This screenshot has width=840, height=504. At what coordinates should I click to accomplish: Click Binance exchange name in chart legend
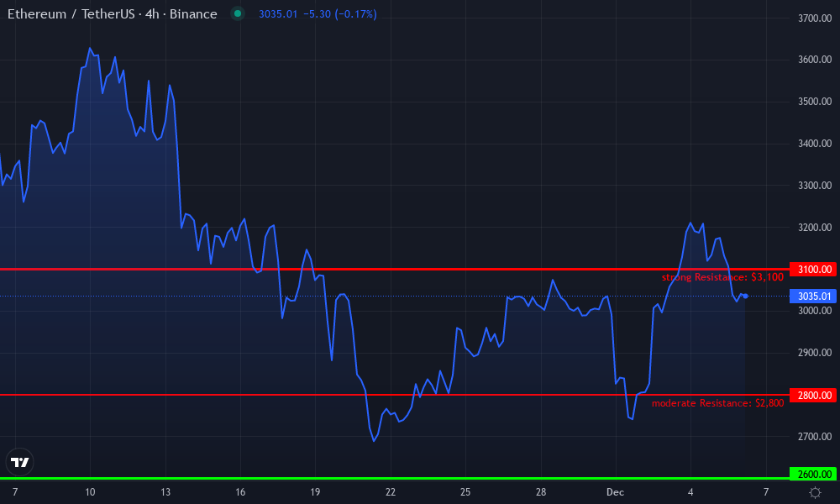(192, 14)
